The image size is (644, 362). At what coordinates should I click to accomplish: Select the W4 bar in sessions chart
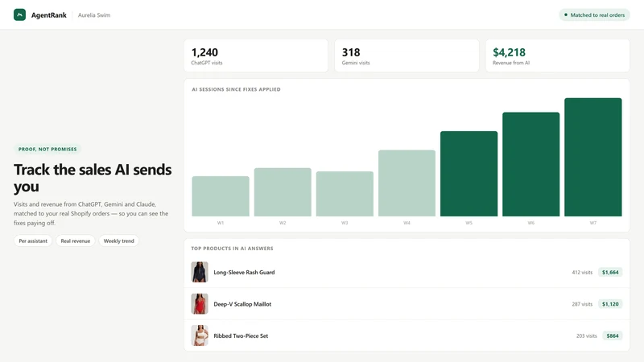coord(407,183)
